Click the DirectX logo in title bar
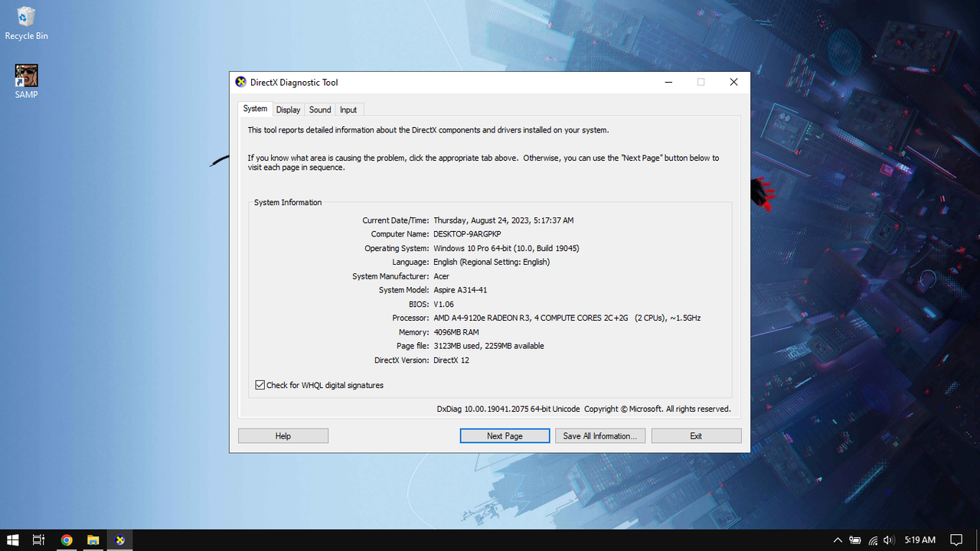The image size is (980, 551). click(x=240, y=82)
